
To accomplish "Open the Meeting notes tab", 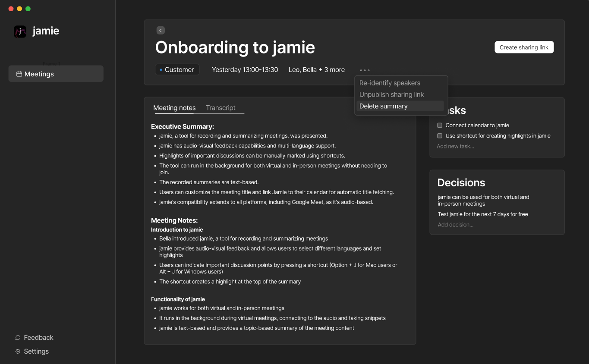I will click(174, 108).
